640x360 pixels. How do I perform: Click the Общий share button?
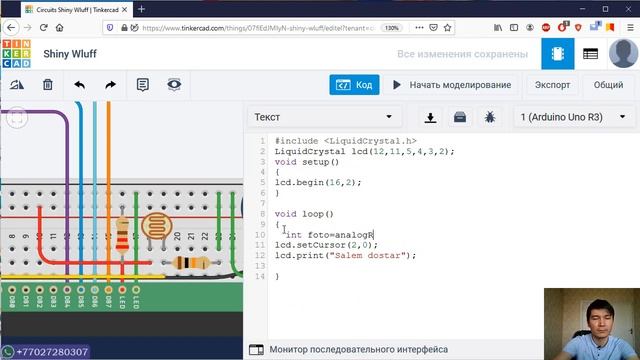pyautogui.click(x=608, y=85)
